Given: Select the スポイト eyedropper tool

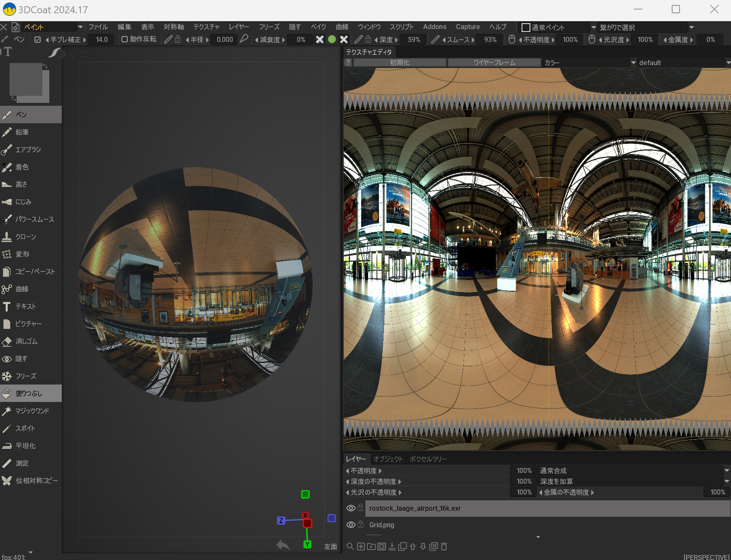Looking at the screenshot, I should 25,429.
